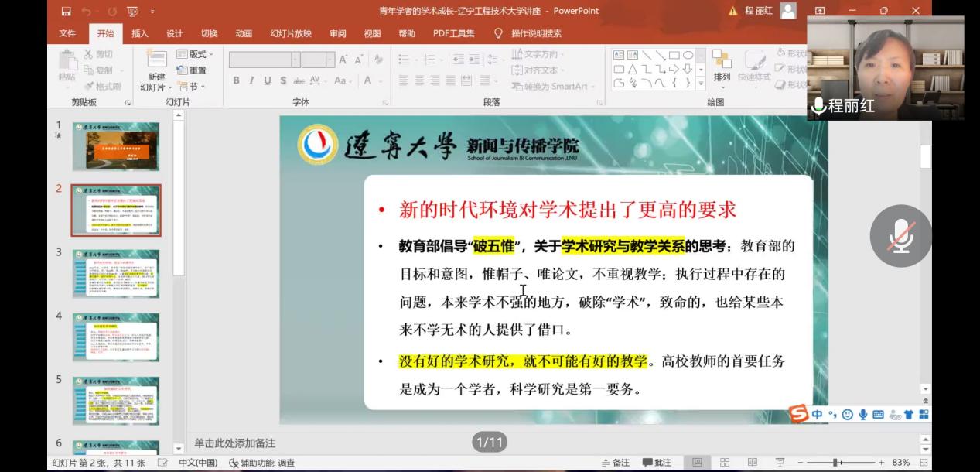Unmute the crossed-out microphone button

[x=900, y=236]
